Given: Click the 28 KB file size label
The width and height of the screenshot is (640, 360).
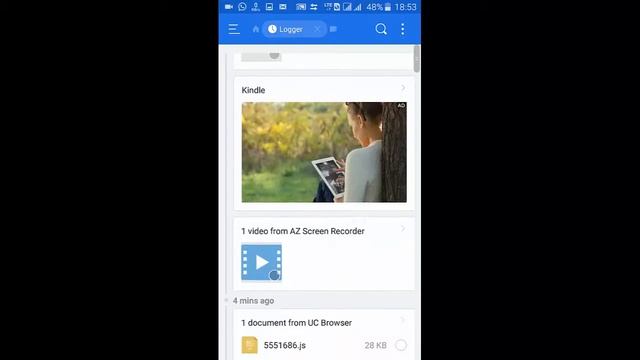Looking at the screenshot, I should pyautogui.click(x=376, y=345).
